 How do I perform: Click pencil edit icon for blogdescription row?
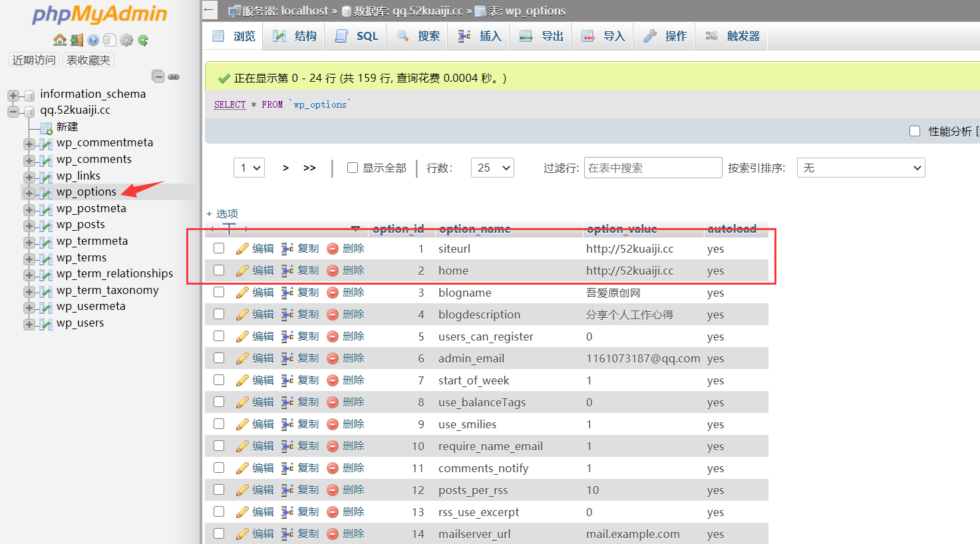[242, 315]
